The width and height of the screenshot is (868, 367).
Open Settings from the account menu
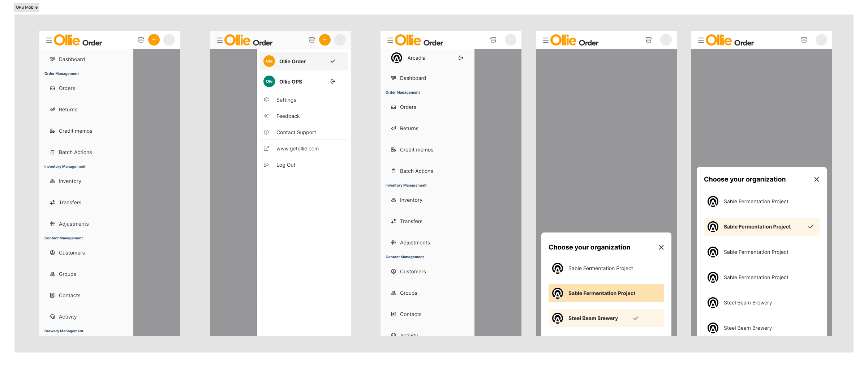[x=304, y=99]
